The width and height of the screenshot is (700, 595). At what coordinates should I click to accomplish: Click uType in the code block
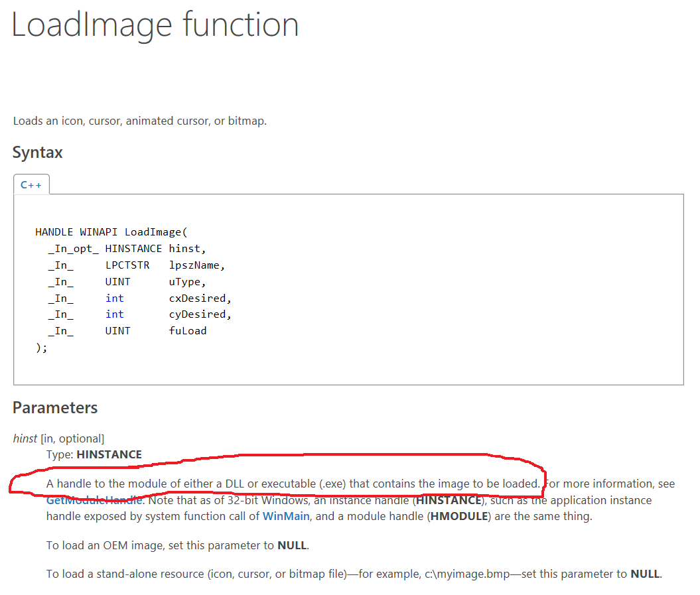click(x=186, y=282)
